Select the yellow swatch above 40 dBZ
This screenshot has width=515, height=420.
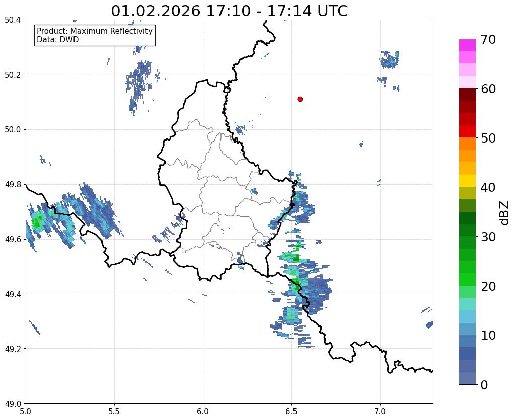(467, 181)
